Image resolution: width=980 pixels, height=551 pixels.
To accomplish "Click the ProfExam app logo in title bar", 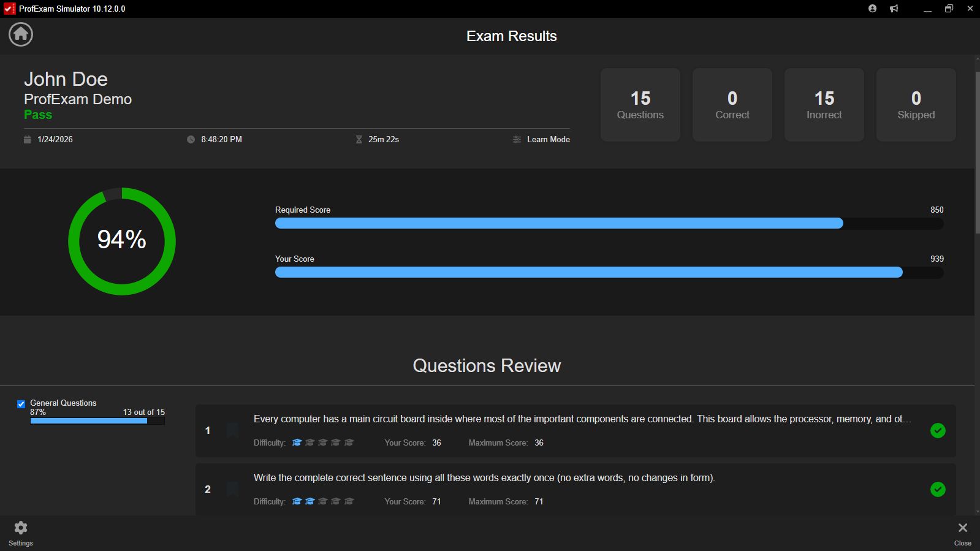I will coord(9,9).
